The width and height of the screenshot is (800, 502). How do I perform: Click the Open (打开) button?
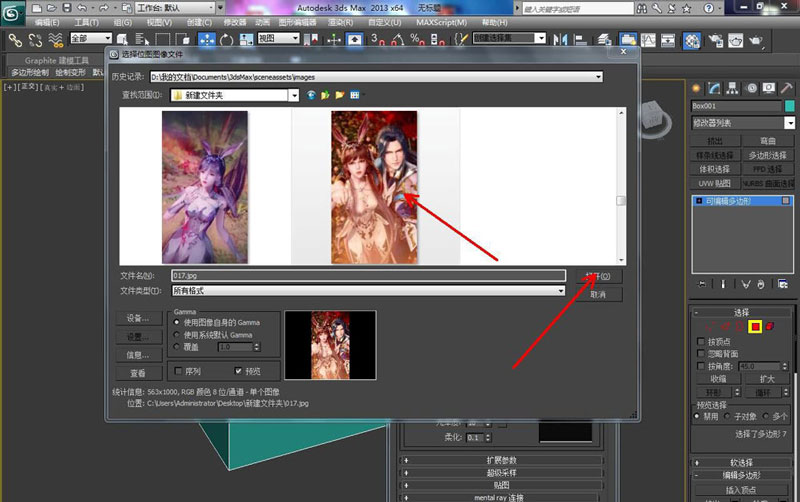point(598,276)
